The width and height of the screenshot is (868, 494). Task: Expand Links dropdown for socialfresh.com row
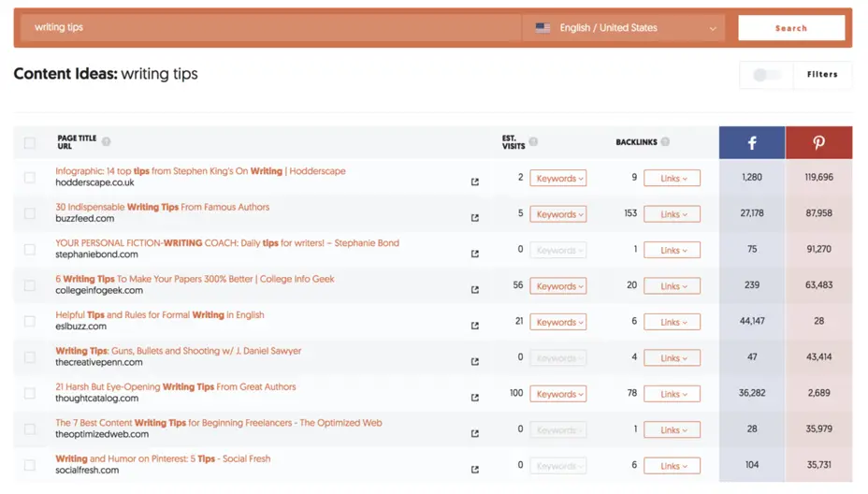coord(672,466)
